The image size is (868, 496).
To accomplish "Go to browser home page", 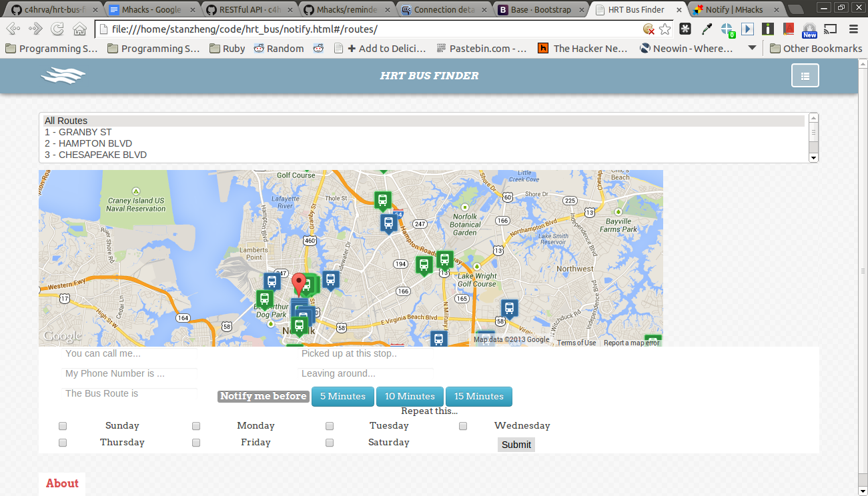I will tap(79, 29).
